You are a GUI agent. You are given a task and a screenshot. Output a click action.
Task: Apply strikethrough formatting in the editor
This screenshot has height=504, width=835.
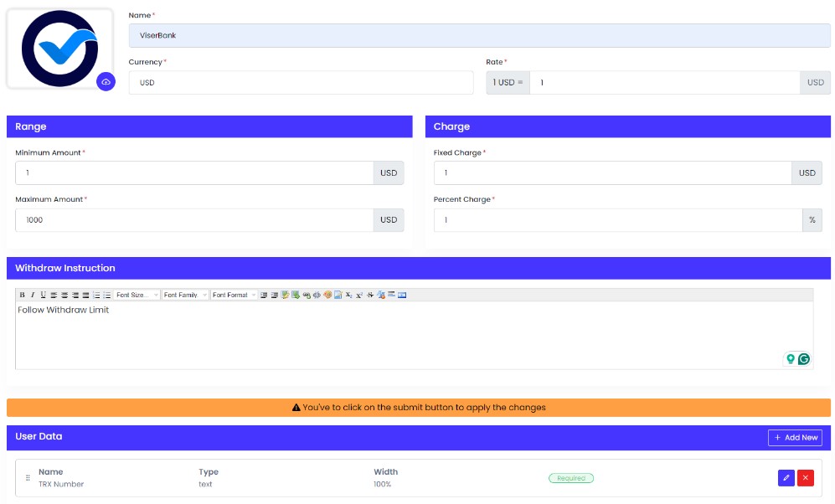pyautogui.click(x=370, y=296)
